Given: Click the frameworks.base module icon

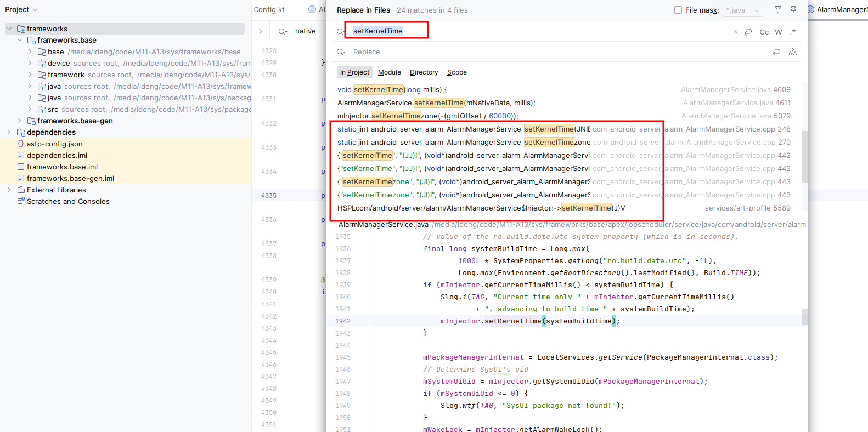Looking at the screenshot, I should pos(31,40).
